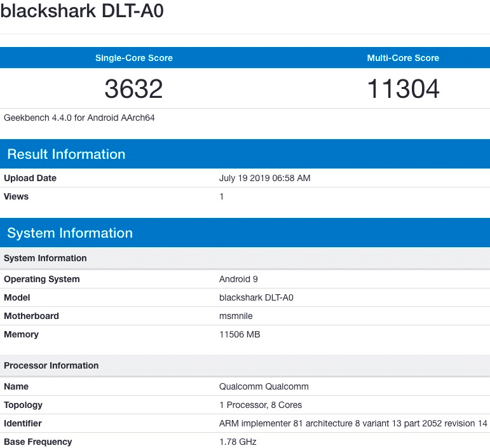Click the 1 Processor, 8 Cores topology value
The width and height of the screenshot is (490, 448).
click(261, 405)
